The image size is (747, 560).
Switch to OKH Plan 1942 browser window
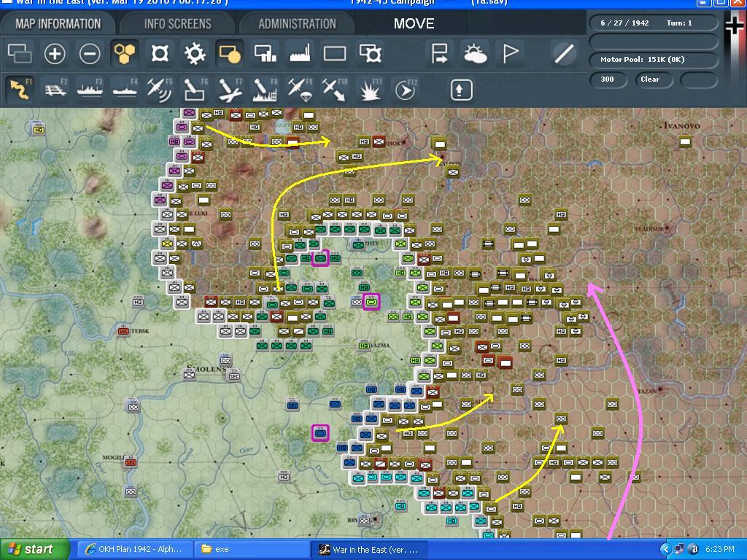click(135, 550)
